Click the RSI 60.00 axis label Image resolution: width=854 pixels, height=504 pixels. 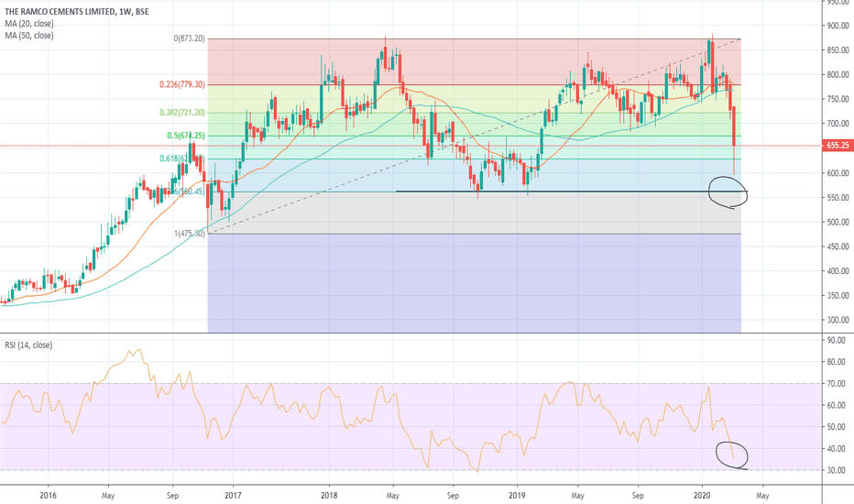point(838,405)
